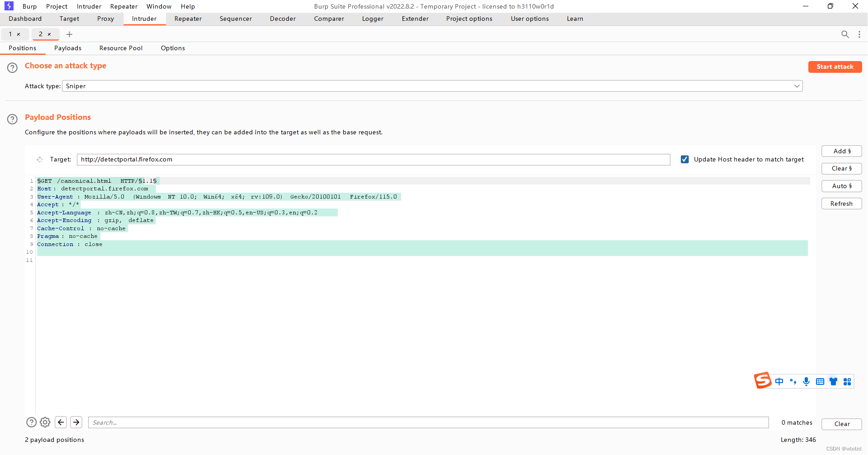
Task: Click the Auto § button
Action: tap(842, 186)
